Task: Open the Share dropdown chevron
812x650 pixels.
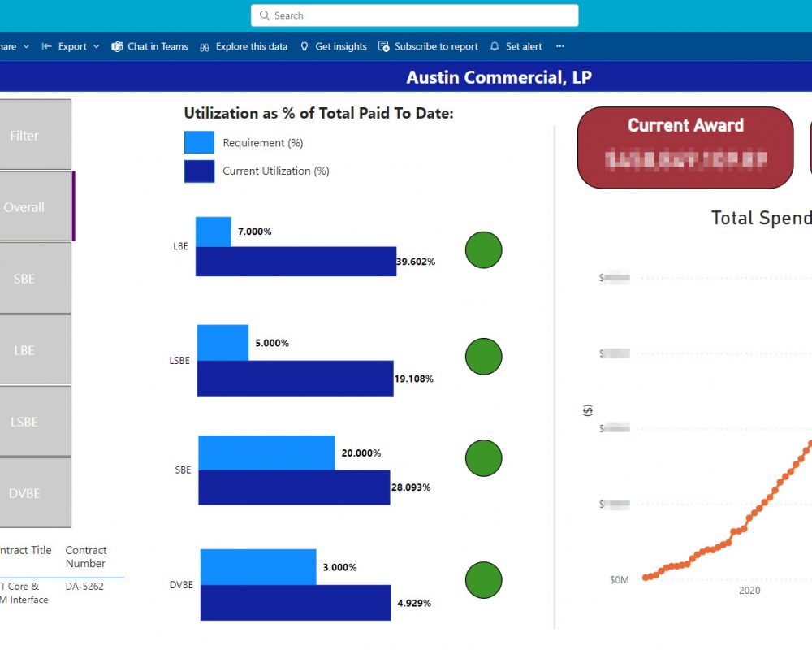Action: 27,46
